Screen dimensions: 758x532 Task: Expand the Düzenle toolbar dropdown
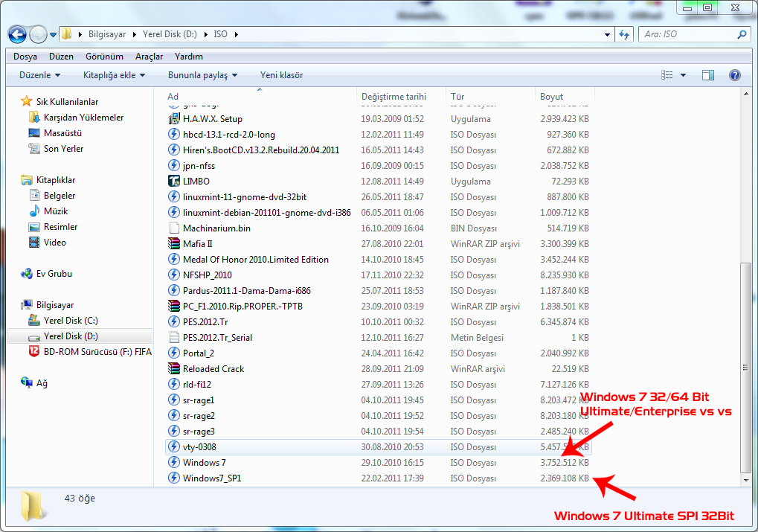click(39, 75)
